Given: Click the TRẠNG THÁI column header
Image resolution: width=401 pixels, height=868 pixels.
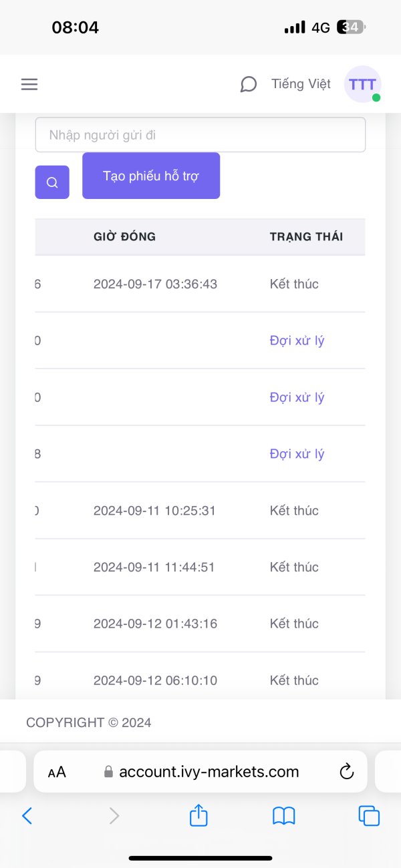Looking at the screenshot, I should (306, 237).
